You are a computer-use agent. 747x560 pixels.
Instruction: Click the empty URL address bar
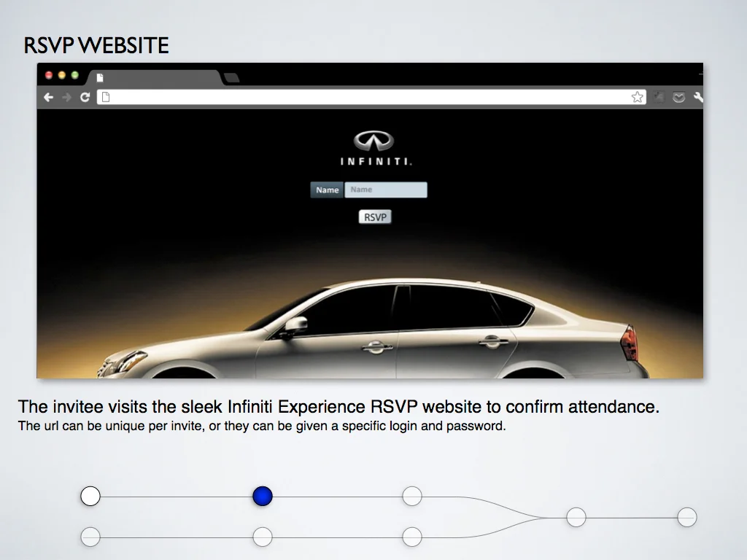(371, 97)
